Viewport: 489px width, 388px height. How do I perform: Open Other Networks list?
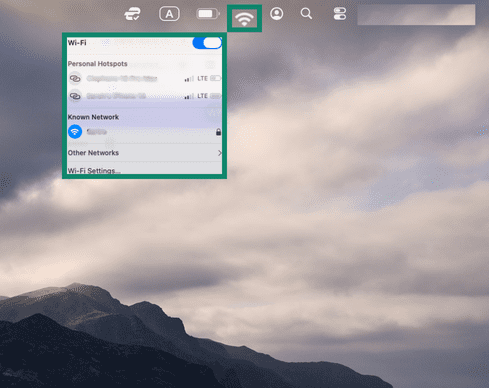[x=145, y=153]
